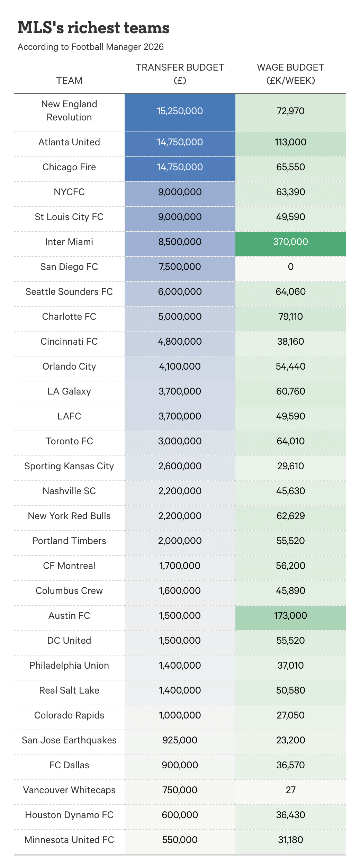Image resolution: width=360 pixels, height=868 pixels.
Task: Click the 'MLS's richest teams' title
Action: coord(93,28)
